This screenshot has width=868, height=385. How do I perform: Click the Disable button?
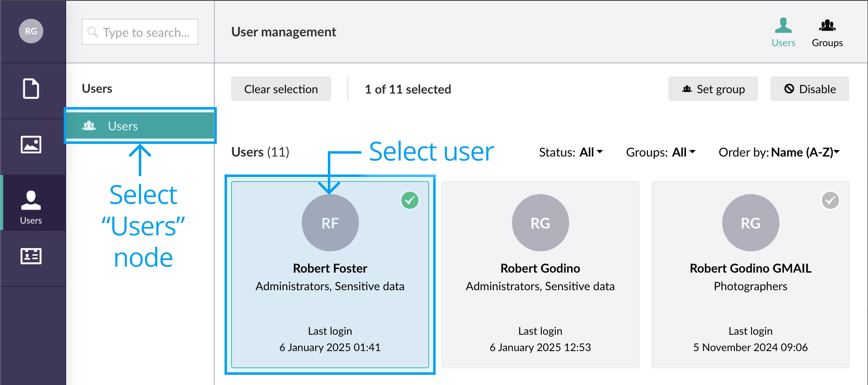(x=810, y=89)
